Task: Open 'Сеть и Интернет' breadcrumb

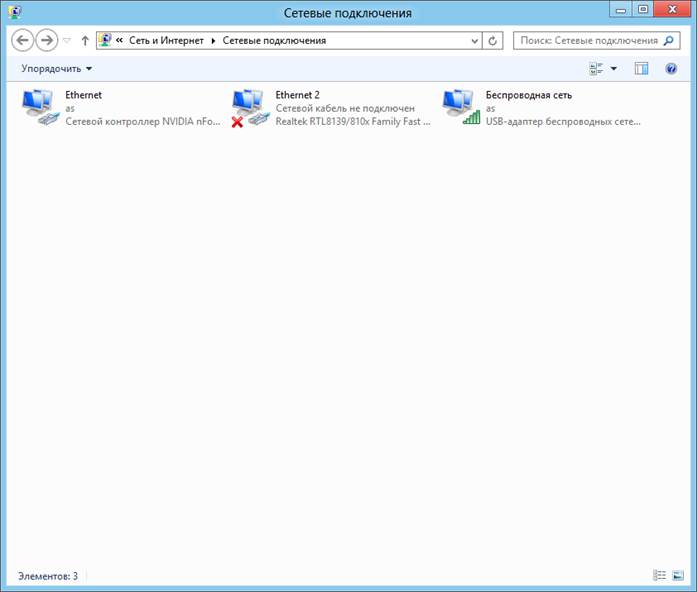Action: pyautogui.click(x=166, y=40)
